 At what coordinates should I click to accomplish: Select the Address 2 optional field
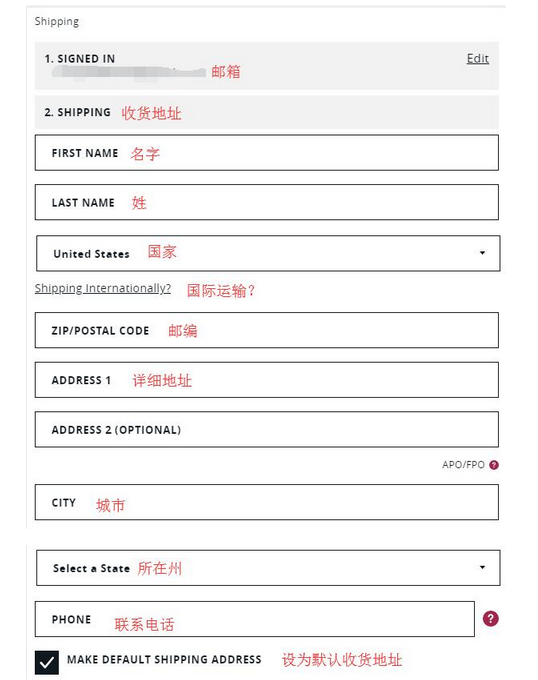pos(267,429)
